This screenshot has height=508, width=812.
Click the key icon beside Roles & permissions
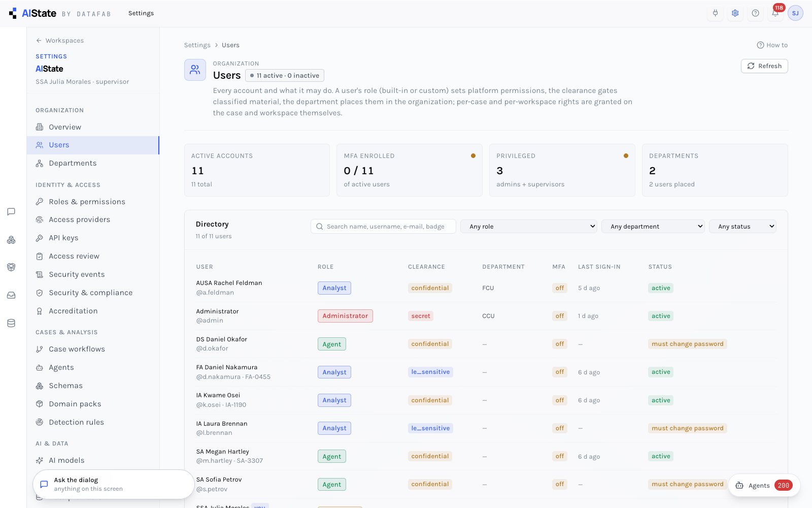point(40,202)
